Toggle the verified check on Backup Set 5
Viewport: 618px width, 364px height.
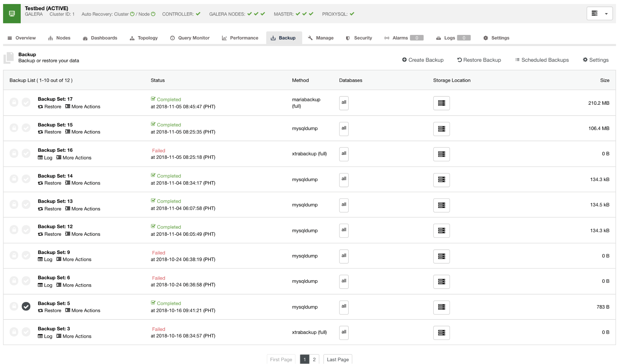click(x=26, y=307)
